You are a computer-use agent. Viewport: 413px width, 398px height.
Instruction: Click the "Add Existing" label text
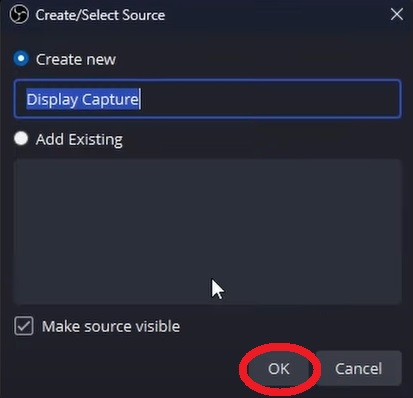tap(79, 139)
